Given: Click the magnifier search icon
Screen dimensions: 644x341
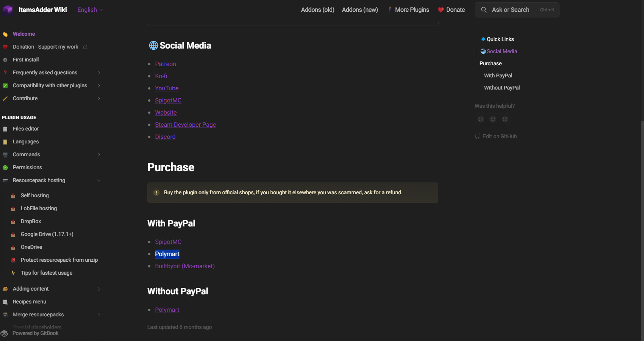Looking at the screenshot, I should pos(484,10).
